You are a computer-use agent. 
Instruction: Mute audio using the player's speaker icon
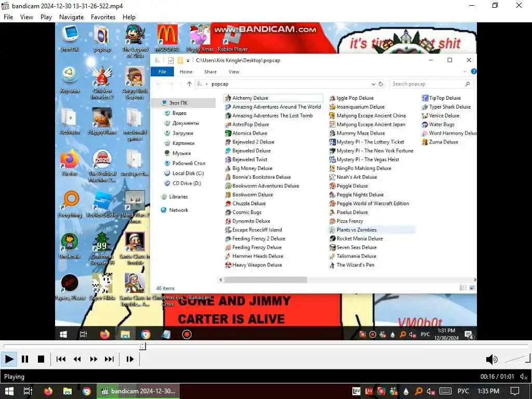coord(491,359)
